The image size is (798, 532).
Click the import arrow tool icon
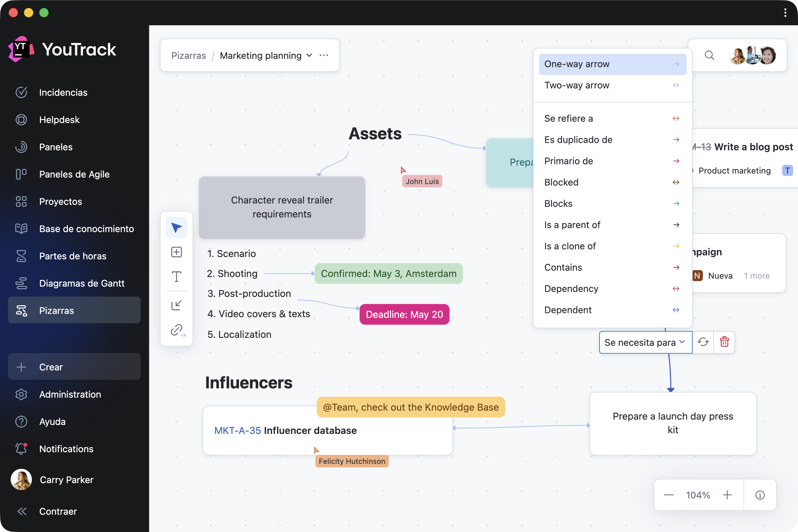click(x=176, y=305)
